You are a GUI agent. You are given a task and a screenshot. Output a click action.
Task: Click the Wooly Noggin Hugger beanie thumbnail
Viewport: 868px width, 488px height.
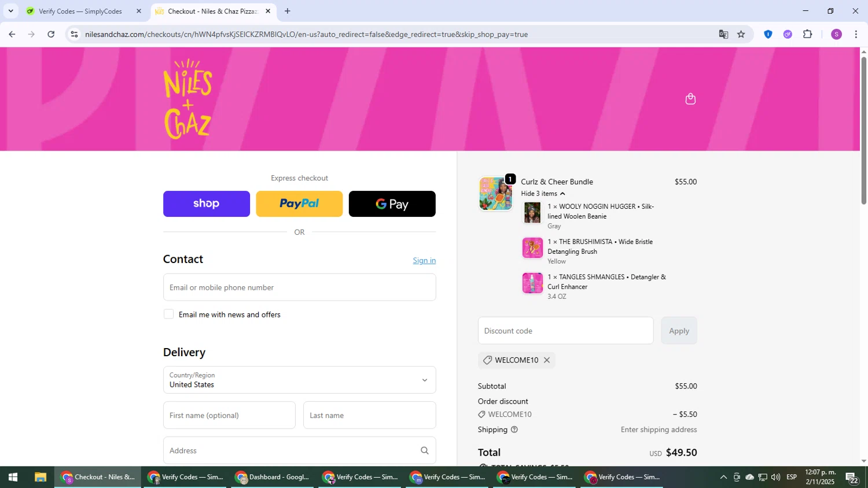coord(532,213)
